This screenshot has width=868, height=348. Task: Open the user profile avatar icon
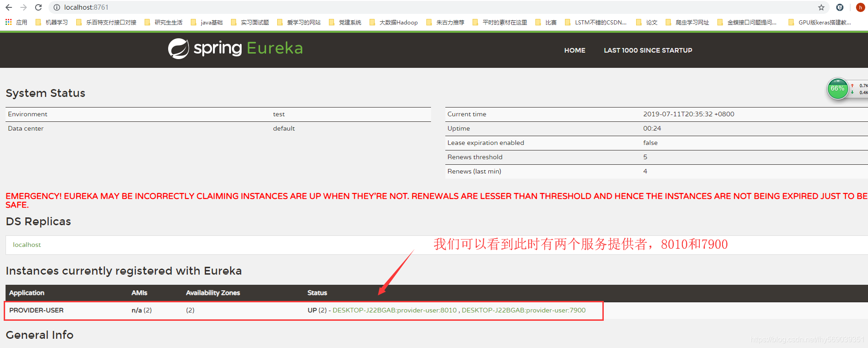pos(860,7)
